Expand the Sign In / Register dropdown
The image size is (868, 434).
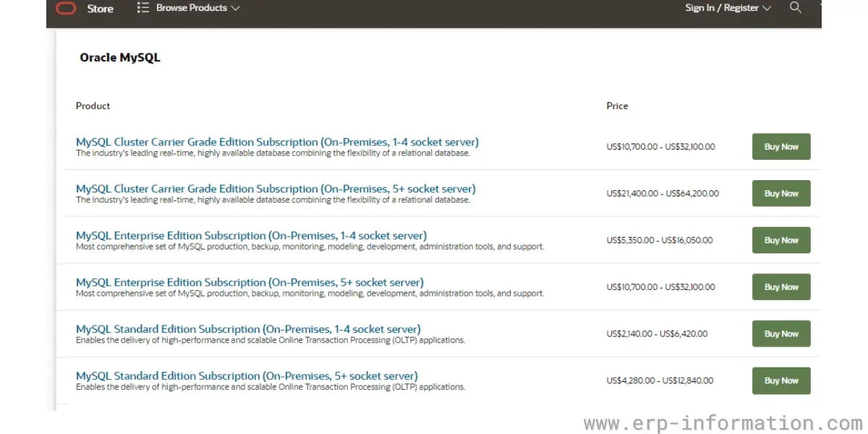728,8
